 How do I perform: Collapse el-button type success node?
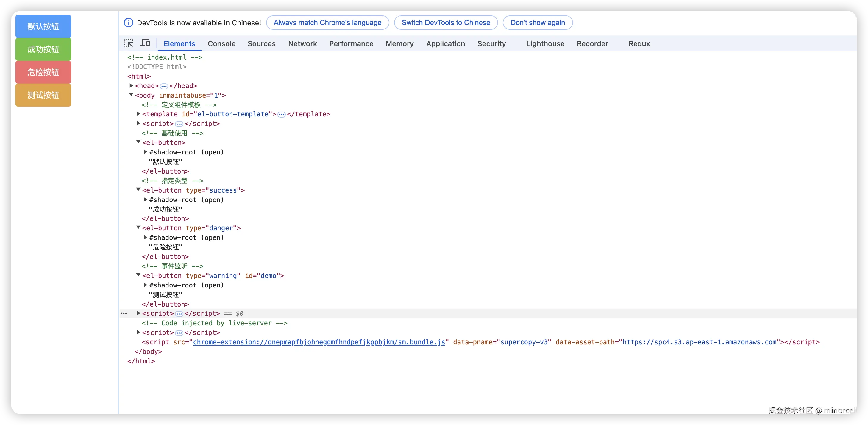click(138, 190)
